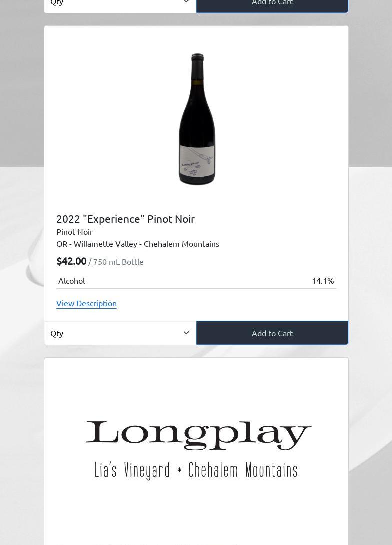Click the Alcohol row label

pos(71,281)
